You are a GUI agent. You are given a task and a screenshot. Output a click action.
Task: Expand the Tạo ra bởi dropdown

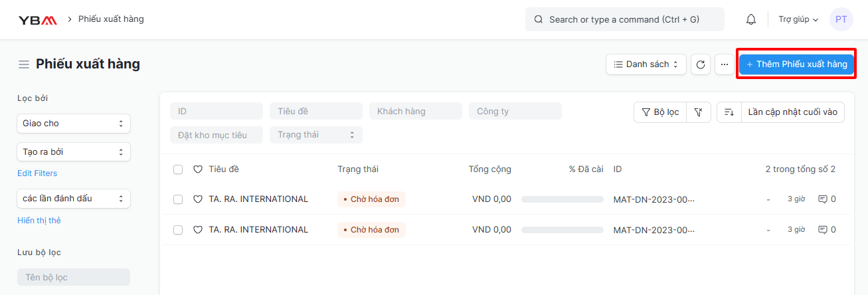click(x=74, y=152)
